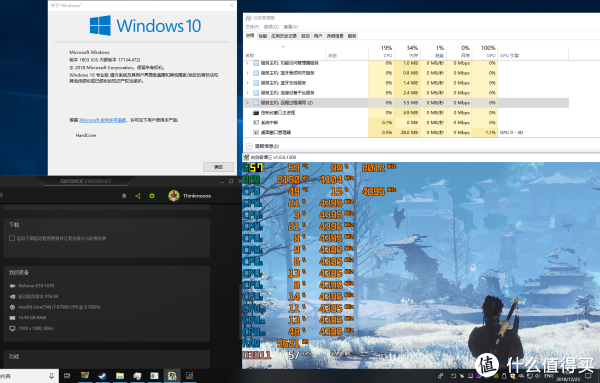Open File Explorer from the taskbar
Screen dimensions: 600x383
click(x=120, y=376)
